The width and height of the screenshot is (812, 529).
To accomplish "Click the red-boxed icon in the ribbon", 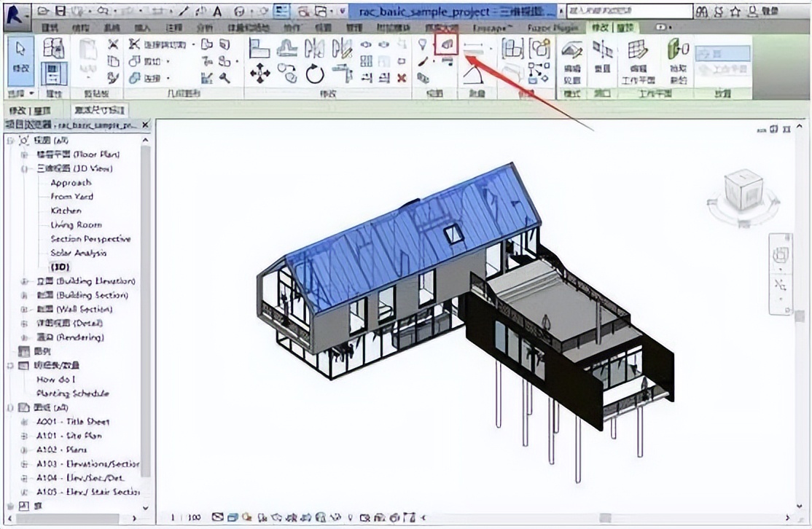I will point(446,45).
